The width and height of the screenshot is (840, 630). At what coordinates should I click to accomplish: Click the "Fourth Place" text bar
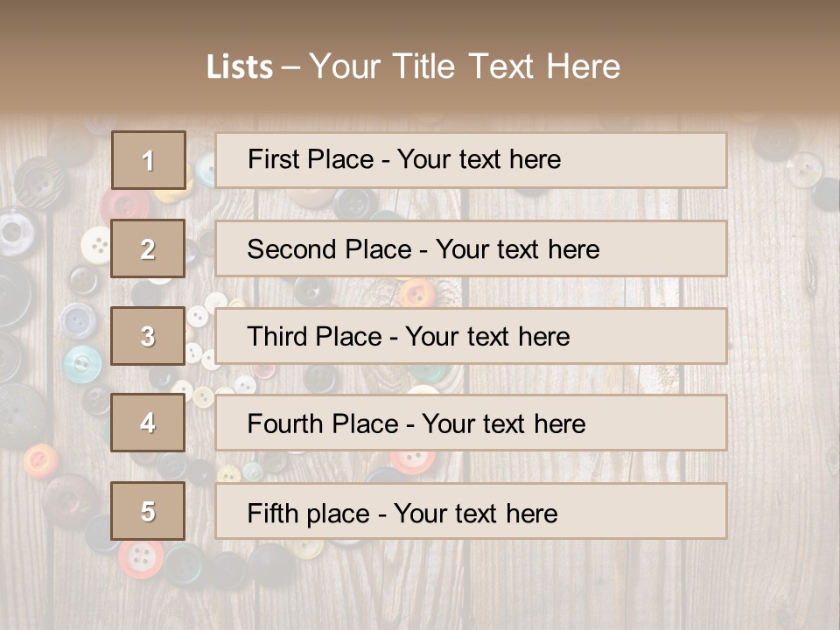[471, 423]
